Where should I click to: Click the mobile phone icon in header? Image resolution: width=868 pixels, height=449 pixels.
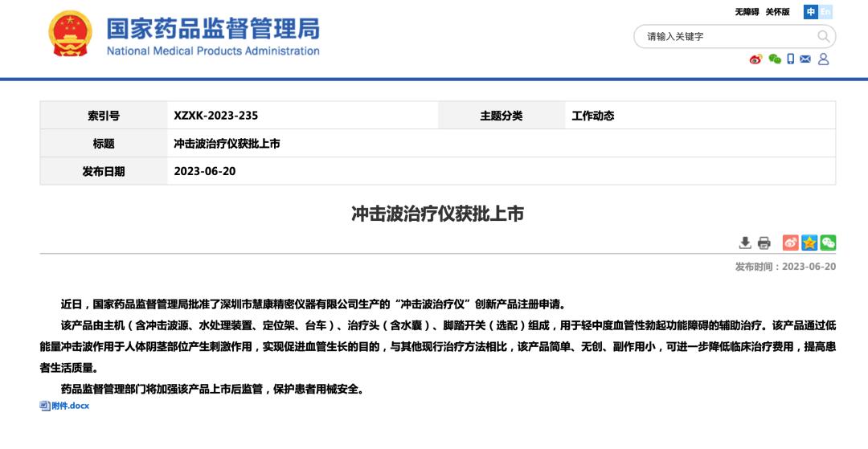[x=791, y=59]
